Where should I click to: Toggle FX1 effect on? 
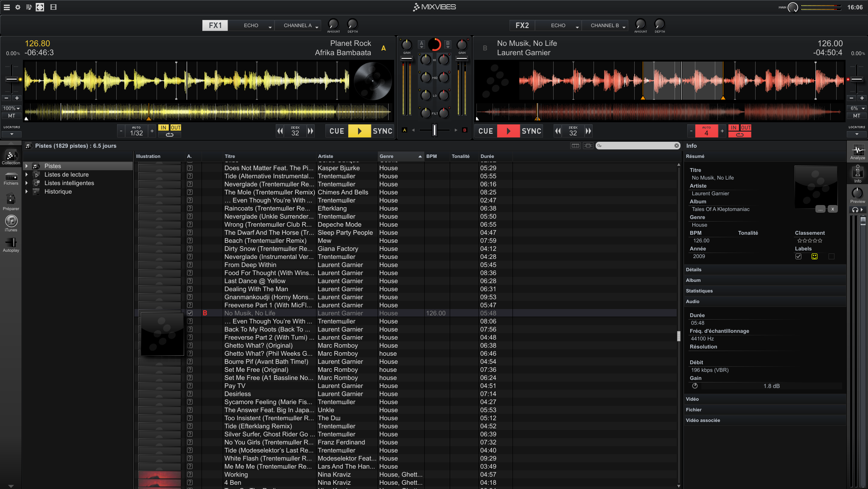tap(215, 25)
